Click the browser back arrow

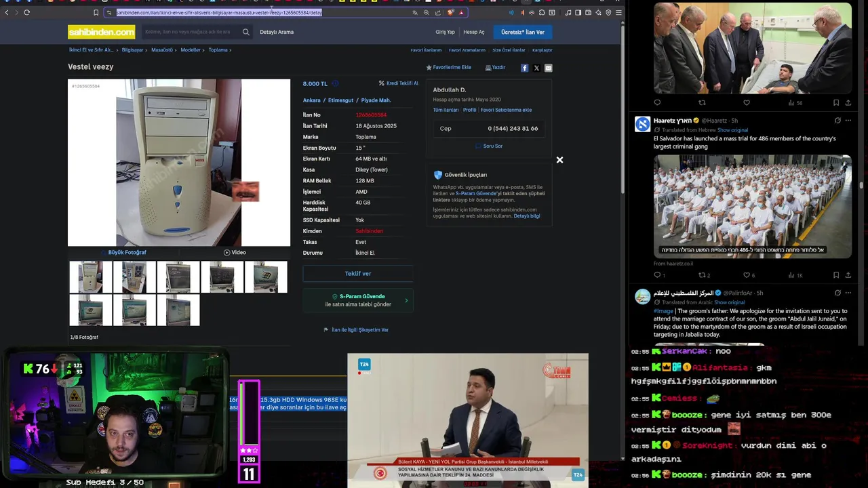[x=7, y=12]
